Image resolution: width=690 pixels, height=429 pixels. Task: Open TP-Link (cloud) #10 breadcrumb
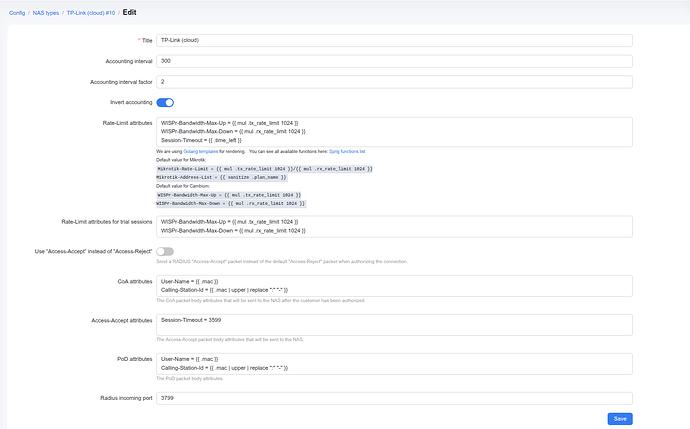91,13
